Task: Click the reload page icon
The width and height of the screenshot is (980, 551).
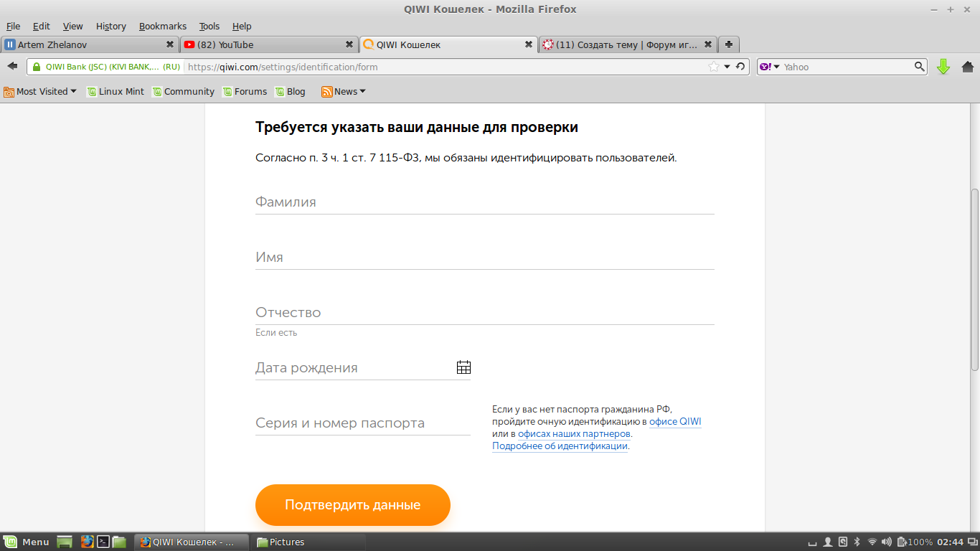Action: [x=742, y=67]
